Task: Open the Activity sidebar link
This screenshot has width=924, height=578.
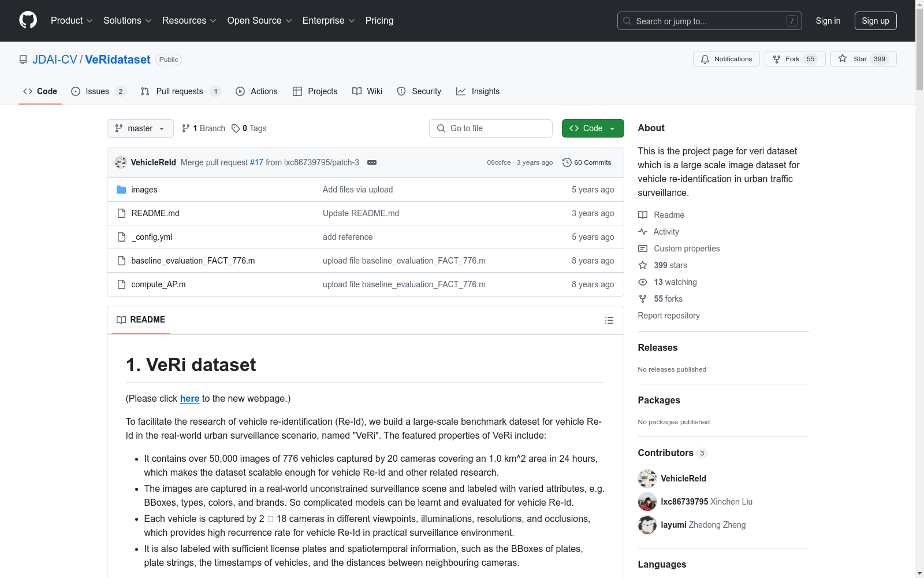Action: (659, 232)
